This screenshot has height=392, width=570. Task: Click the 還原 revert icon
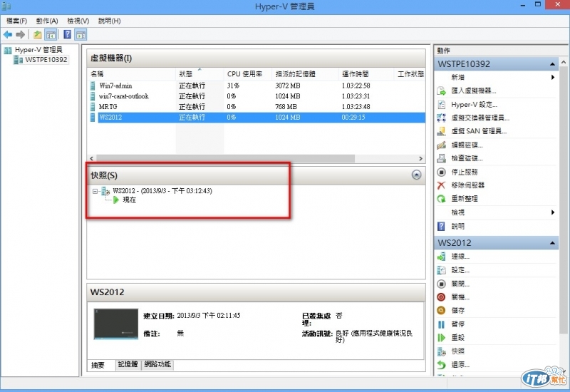[441, 365]
